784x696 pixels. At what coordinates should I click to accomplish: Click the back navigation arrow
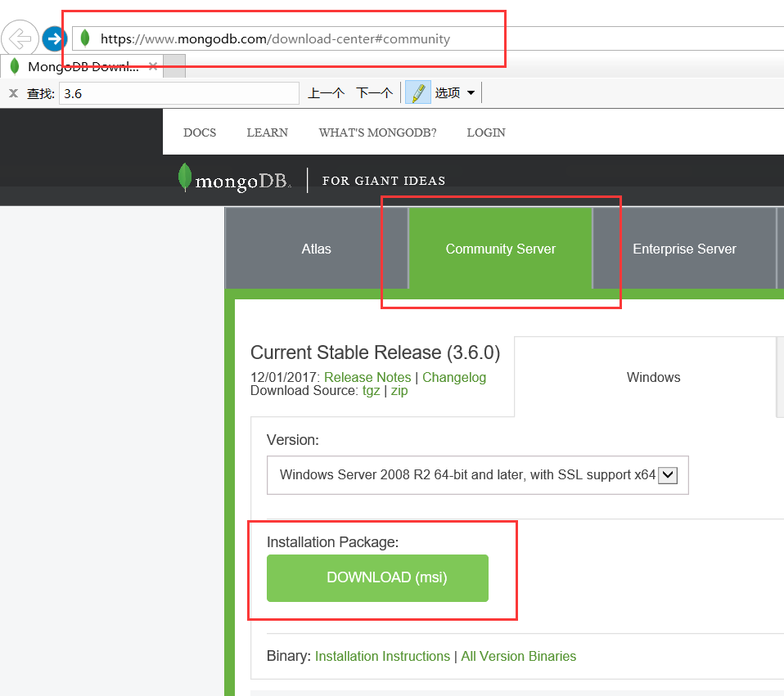[x=20, y=38]
